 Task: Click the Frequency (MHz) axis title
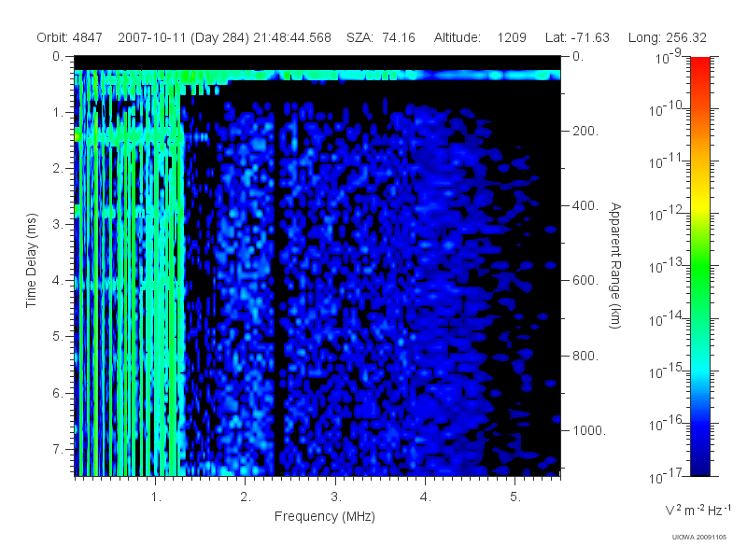coord(324,516)
